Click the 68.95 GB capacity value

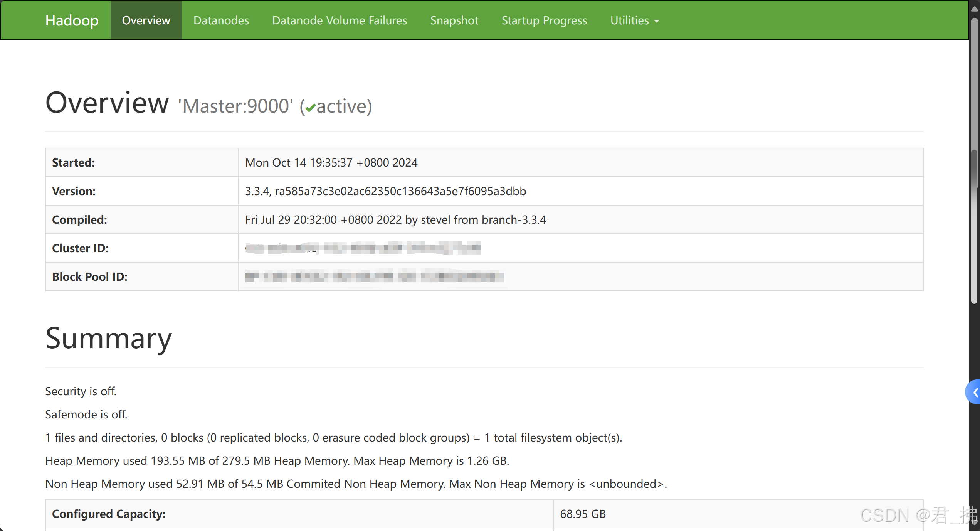click(583, 514)
